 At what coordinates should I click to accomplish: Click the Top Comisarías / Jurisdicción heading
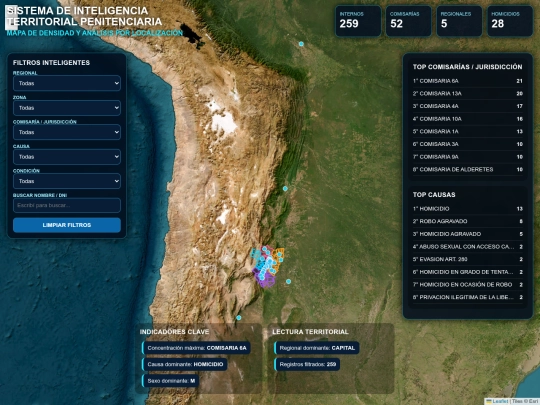[x=467, y=67]
